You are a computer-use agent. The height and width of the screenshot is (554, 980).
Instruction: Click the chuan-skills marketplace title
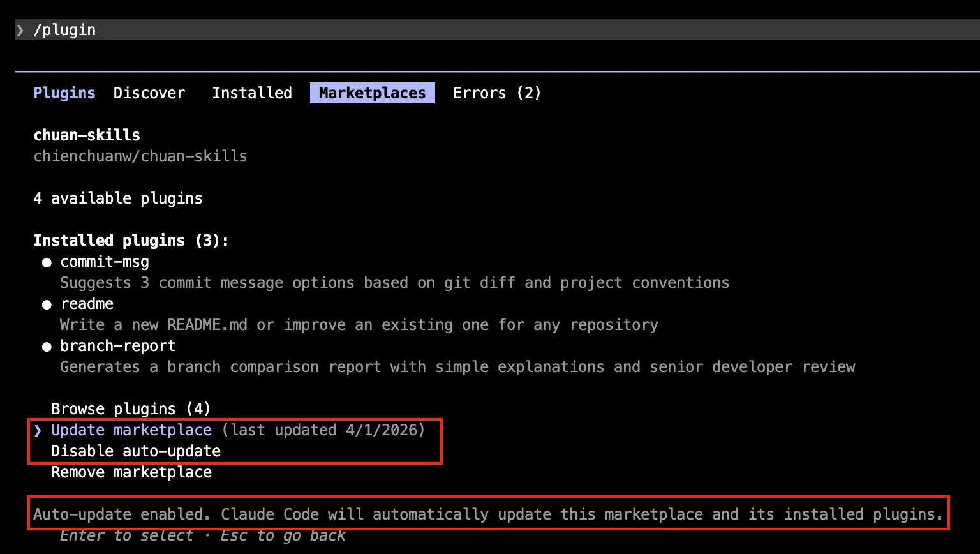click(87, 135)
